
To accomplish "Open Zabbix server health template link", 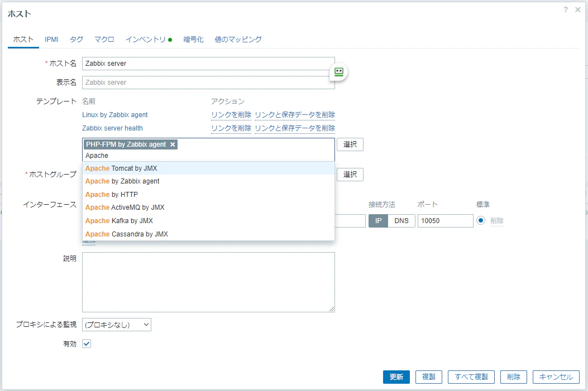I will pos(112,128).
